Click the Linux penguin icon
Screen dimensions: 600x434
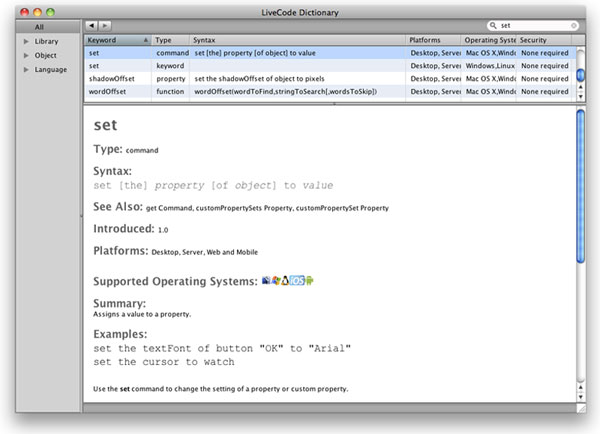pyautogui.click(x=285, y=281)
